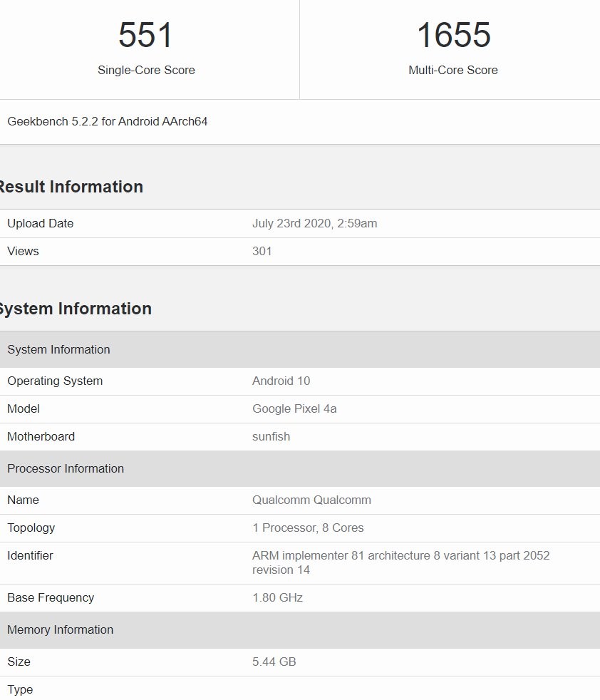This screenshot has height=700, width=600.
Task: Select the Multi-Core Score label
Action: point(453,70)
